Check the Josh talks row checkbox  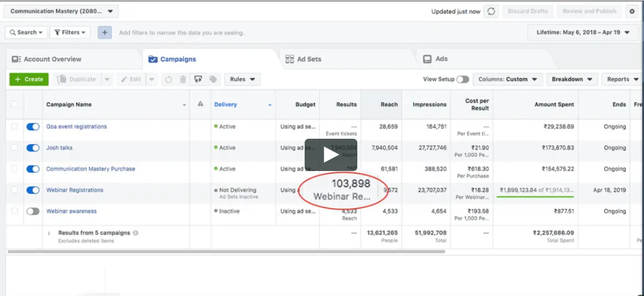[14, 148]
